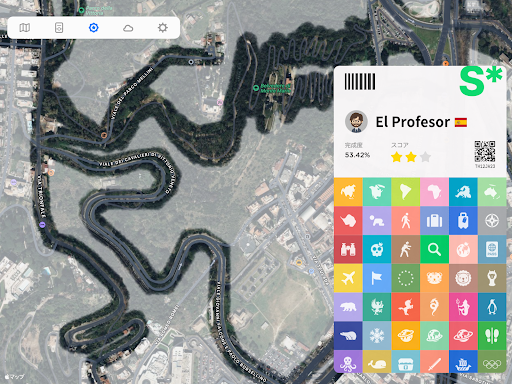Select the South America continent badge
Screen dimensions: 512x384
[406, 192]
